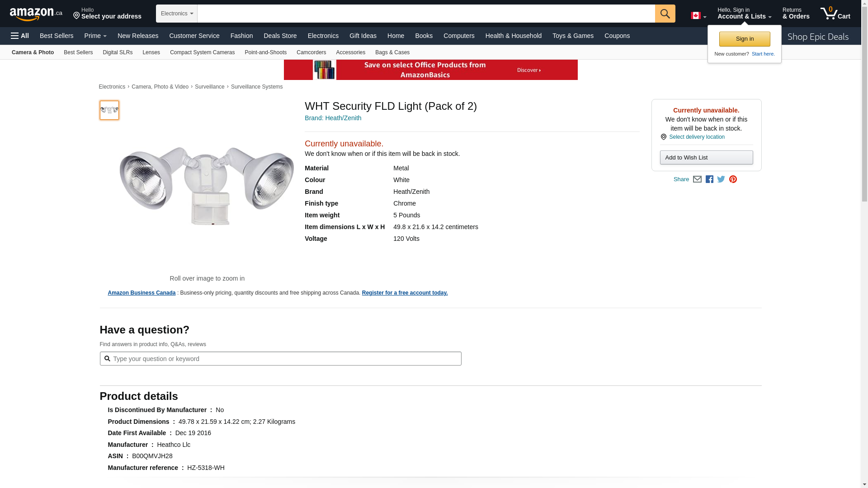Share product via email icon
Viewport: 868px width, 488px height.
coord(697,179)
